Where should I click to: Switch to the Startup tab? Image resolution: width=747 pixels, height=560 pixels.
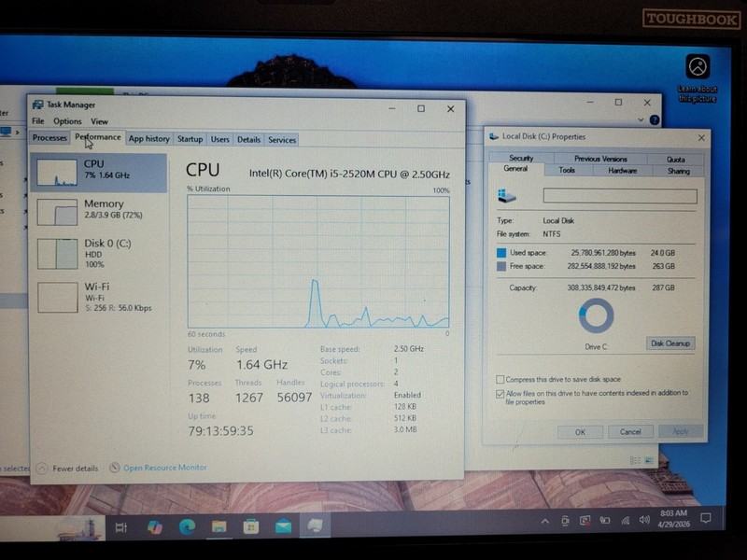(x=190, y=139)
